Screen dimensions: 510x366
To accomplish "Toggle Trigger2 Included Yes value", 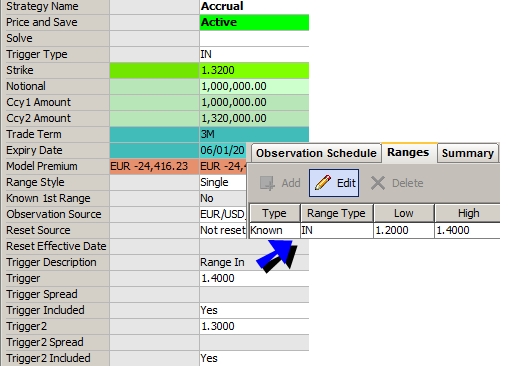I will pyautogui.click(x=254, y=358).
